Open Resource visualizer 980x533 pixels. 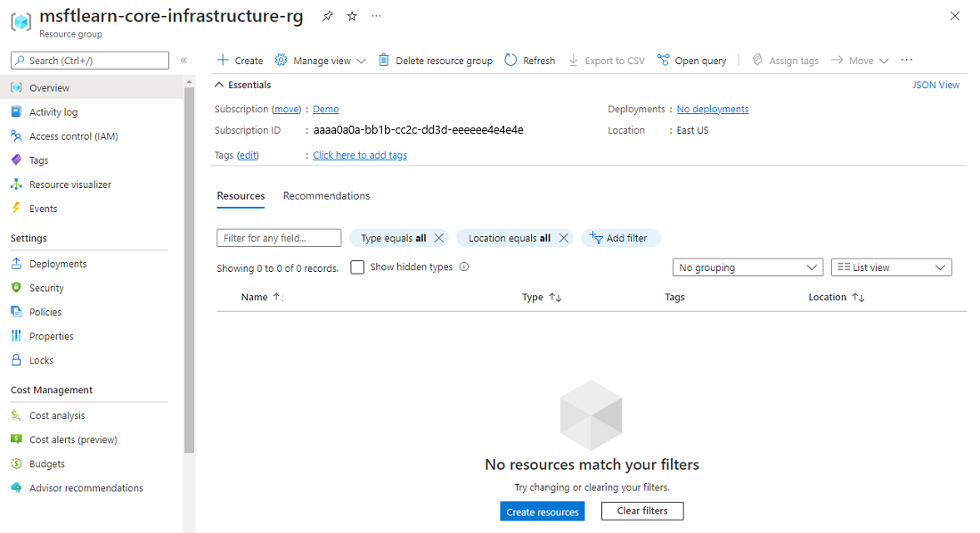click(x=70, y=184)
